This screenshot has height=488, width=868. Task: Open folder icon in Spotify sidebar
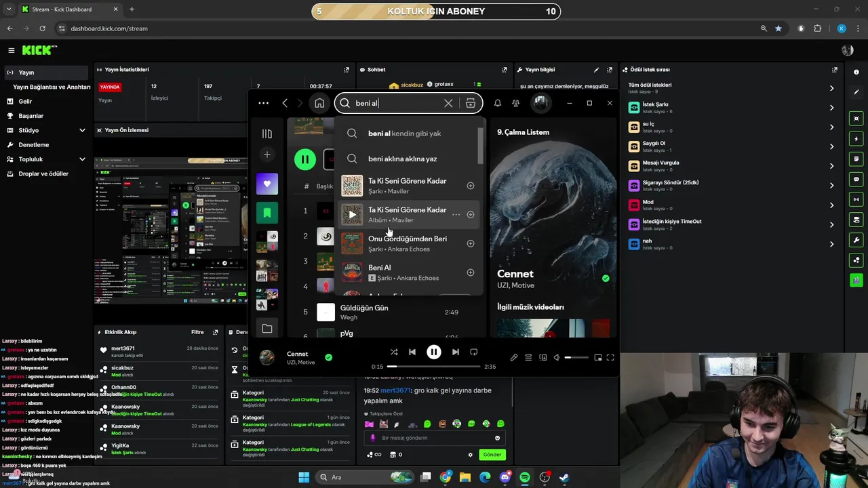pyautogui.click(x=267, y=329)
